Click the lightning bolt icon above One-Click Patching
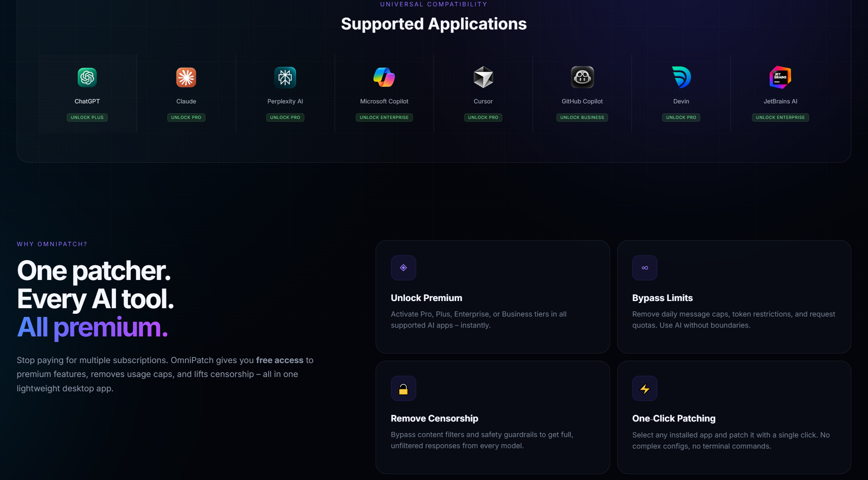 click(645, 389)
